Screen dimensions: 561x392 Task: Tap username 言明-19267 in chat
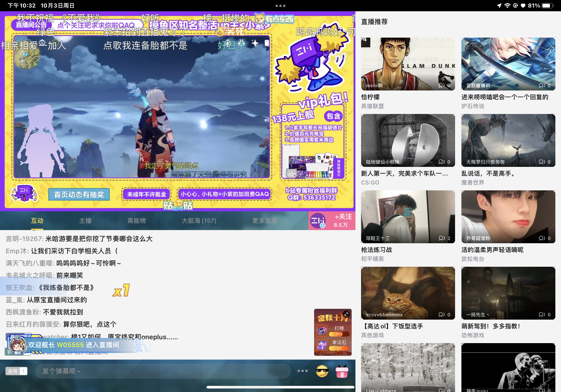[25, 239]
